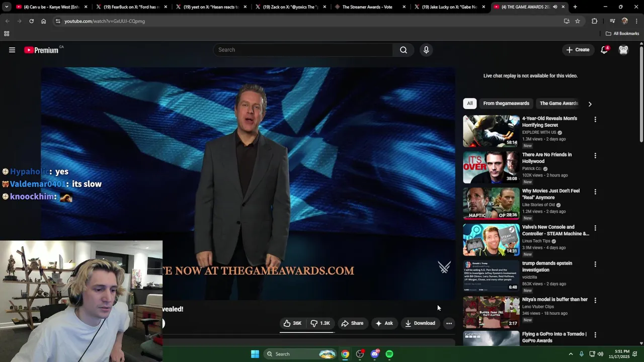Click the Create button
Viewport: 644px width, 362px height.
pyautogui.click(x=578, y=50)
